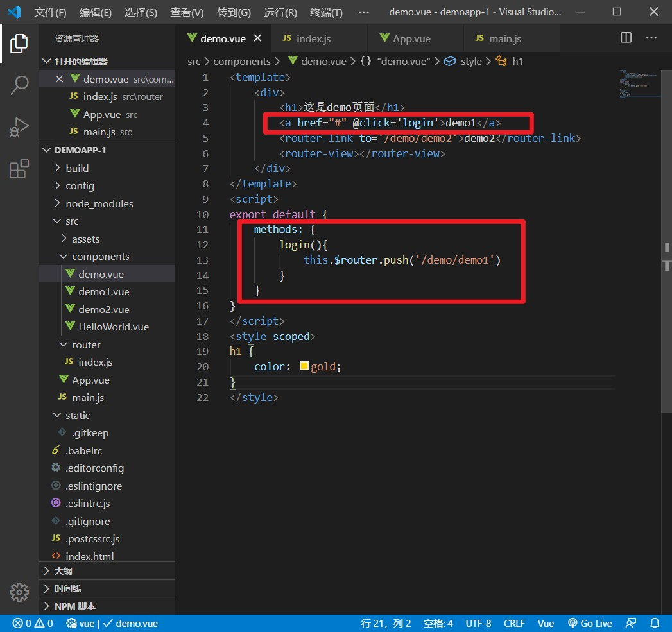Open the Extensions view
This screenshot has height=632, width=672.
point(19,169)
